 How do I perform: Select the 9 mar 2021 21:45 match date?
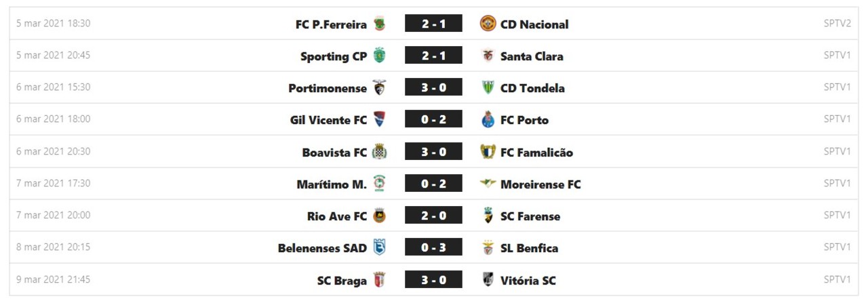[54, 279]
